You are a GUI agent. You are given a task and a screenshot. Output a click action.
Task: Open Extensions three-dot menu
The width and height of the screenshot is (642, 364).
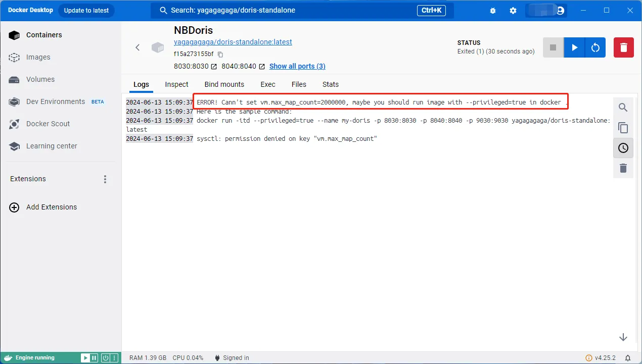tap(105, 179)
